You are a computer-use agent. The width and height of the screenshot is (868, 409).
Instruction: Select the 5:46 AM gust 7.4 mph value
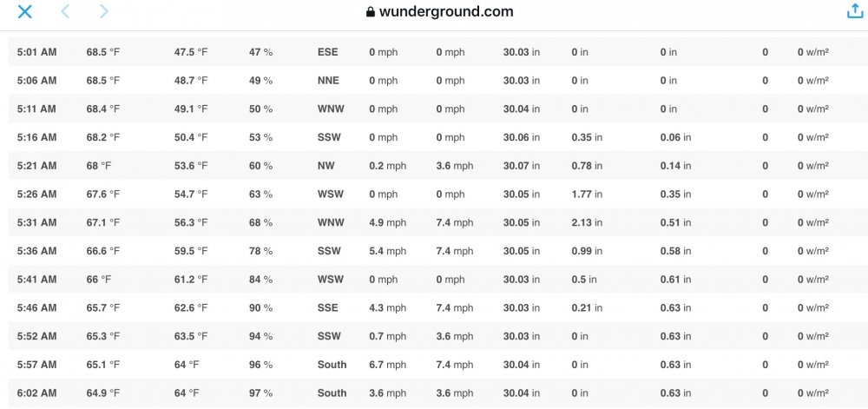point(455,307)
